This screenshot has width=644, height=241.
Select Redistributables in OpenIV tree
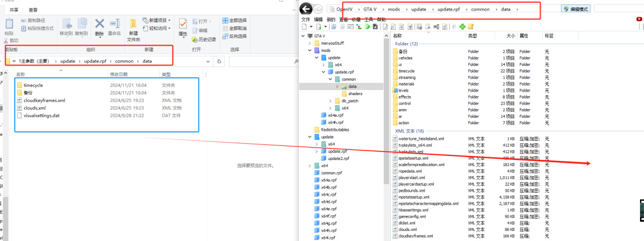(x=332, y=130)
